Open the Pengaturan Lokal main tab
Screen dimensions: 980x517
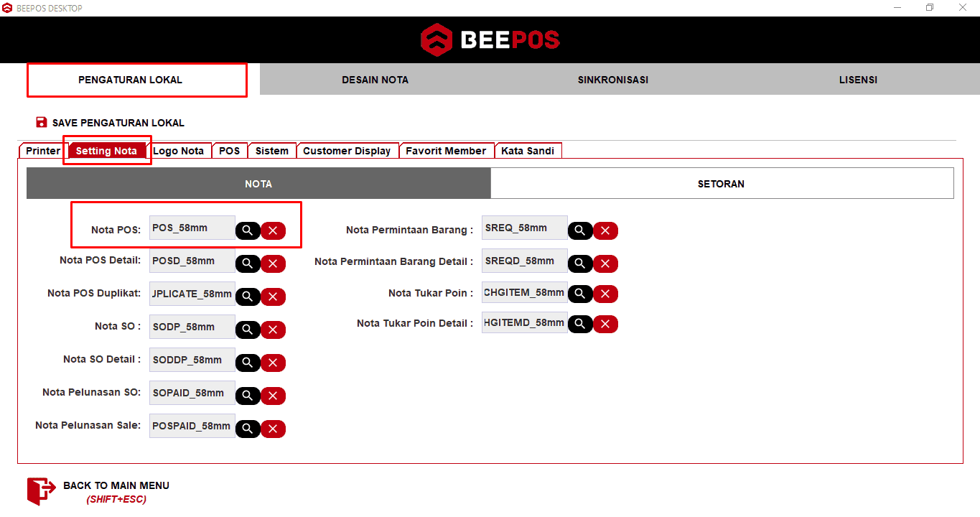pos(130,80)
